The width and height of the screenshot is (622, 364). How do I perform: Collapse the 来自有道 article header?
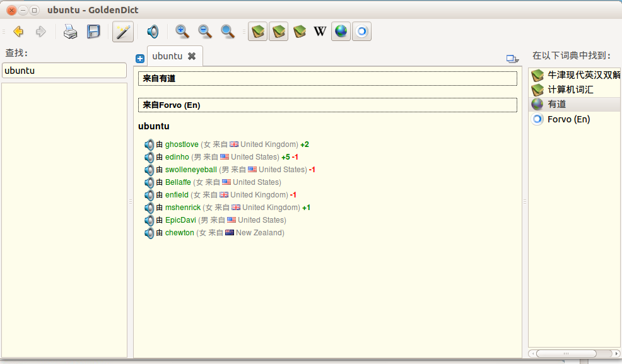(x=327, y=78)
